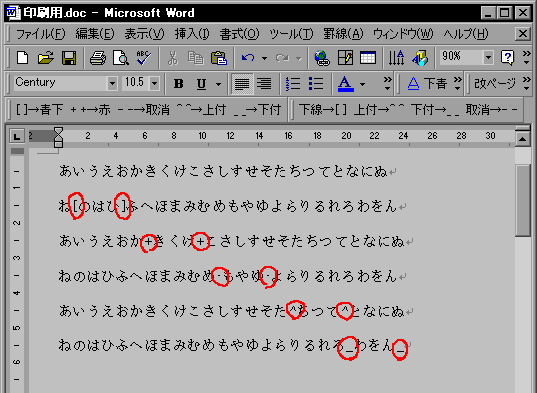Open Print Preview magnifier icon

[121, 58]
